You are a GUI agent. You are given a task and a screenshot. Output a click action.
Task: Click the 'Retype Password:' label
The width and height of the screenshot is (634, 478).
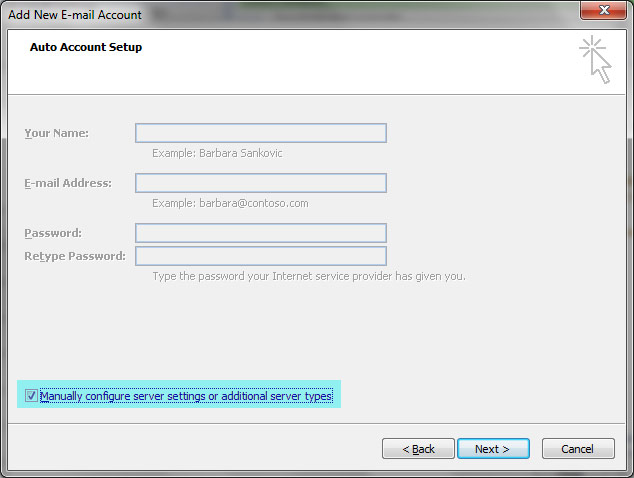click(x=75, y=256)
